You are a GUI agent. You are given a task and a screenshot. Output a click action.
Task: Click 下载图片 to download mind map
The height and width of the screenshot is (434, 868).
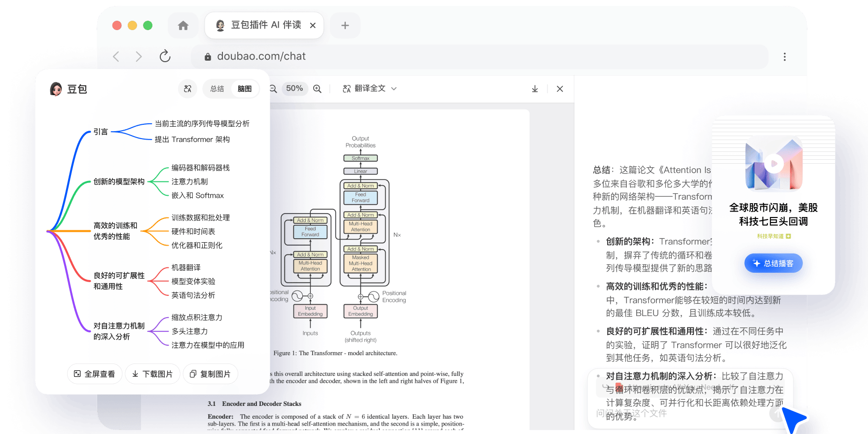(152, 374)
